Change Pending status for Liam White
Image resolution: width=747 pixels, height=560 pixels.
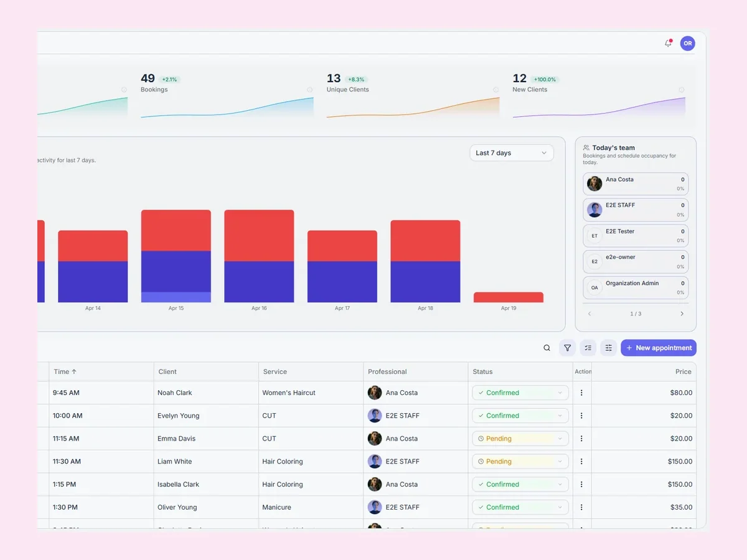[x=520, y=462]
